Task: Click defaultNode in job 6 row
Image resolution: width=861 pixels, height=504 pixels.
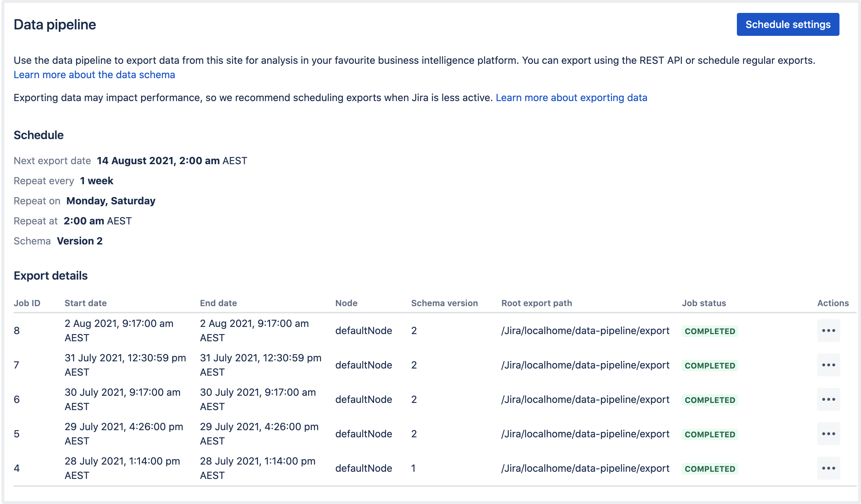Action: 363,399
